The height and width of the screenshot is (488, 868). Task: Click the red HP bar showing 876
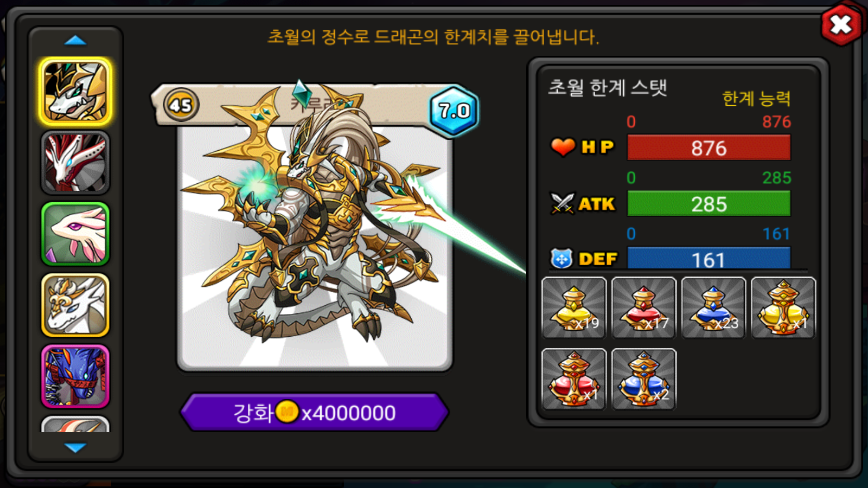tap(709, 147)
